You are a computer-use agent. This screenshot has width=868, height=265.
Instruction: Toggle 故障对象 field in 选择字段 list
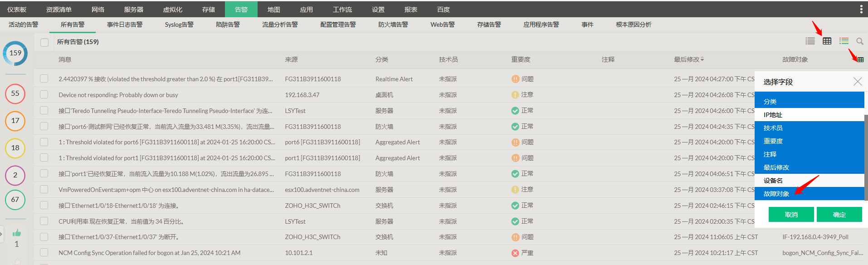pos(809,194)
